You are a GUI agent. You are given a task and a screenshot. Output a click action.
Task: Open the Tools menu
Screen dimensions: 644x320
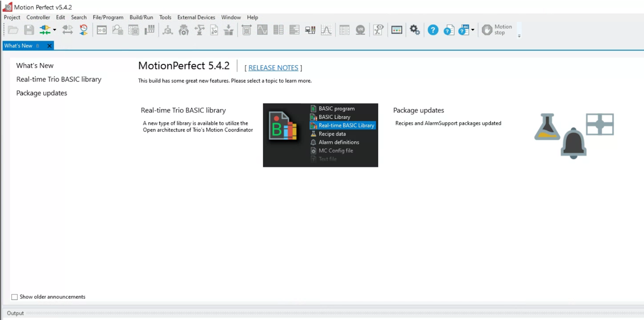[165, 17]
